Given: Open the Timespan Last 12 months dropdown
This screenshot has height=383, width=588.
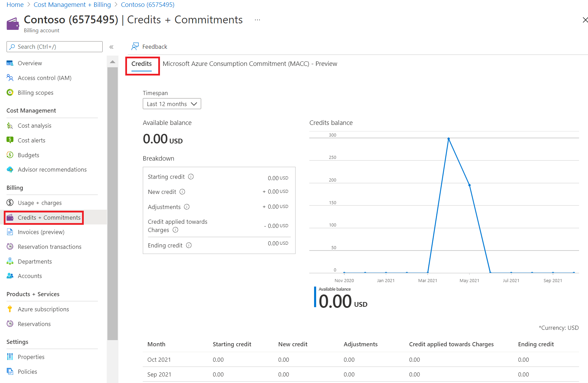Looking at the screenshot, I should point(172,104).
